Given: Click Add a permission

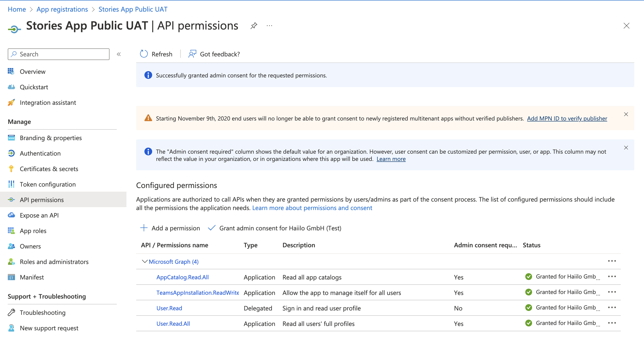Looking at the screenshot, I should click(170, 228).
